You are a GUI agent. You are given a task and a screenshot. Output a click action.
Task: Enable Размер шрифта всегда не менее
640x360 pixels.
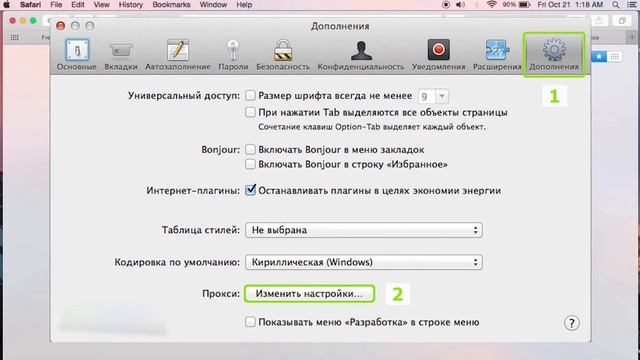click(250, 96)
